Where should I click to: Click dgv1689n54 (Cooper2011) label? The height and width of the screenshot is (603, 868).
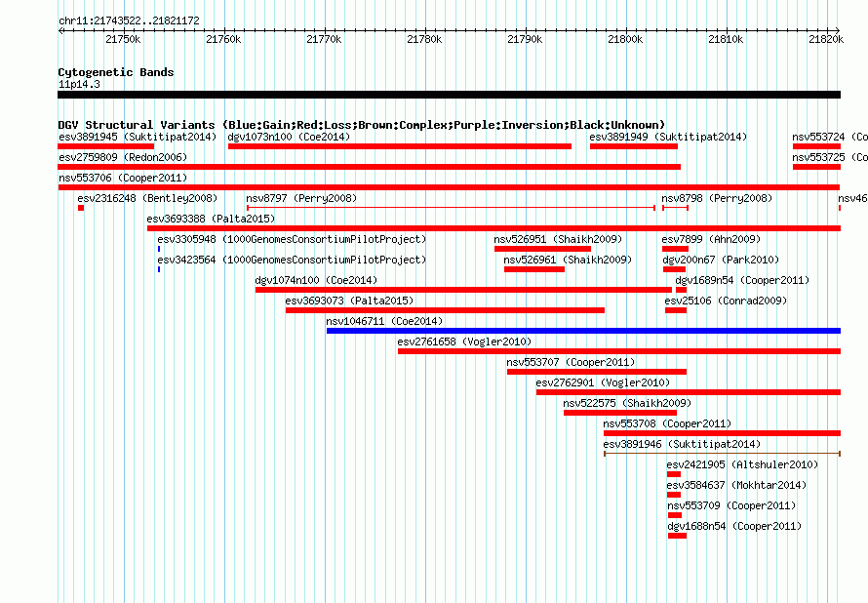[742, 280]
